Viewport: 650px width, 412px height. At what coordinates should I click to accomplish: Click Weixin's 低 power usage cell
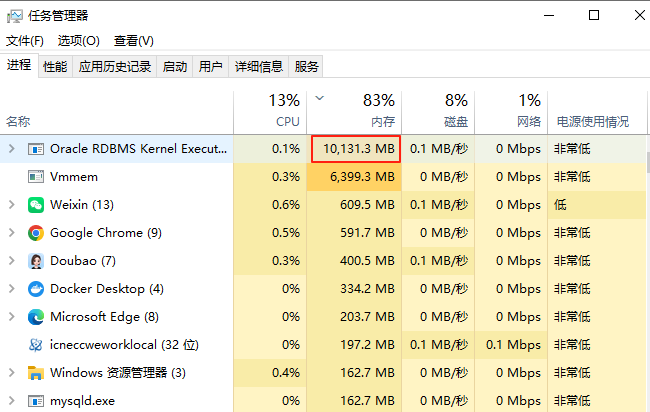[597, 205]
